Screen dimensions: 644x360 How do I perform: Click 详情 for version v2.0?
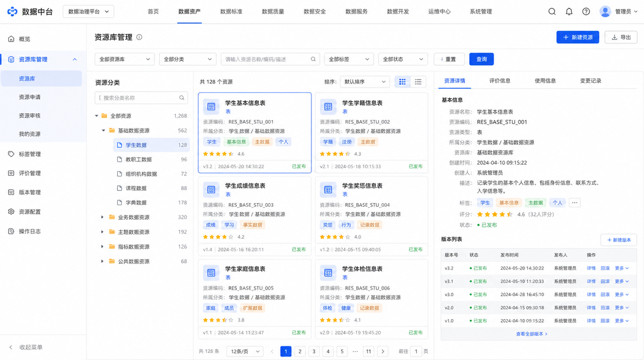[591, 307]
